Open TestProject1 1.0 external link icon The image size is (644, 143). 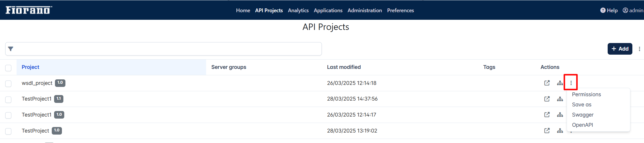[x=547, y=115]
